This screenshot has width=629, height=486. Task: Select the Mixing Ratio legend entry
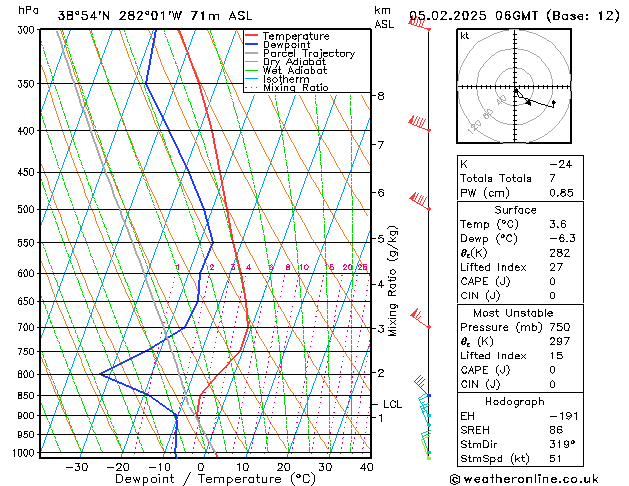(x=295, y=88)
